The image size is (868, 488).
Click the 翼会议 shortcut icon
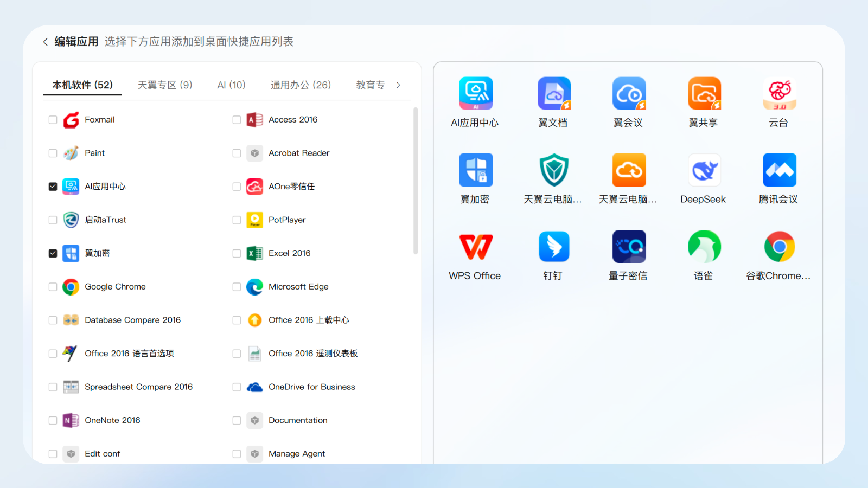(x=629, y=93)
